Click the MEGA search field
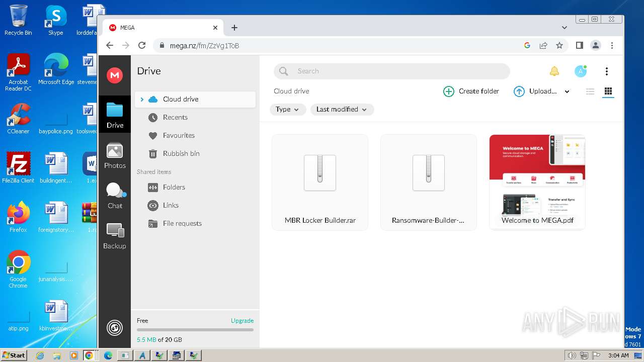The image size is (644, 362). (392, 71)
